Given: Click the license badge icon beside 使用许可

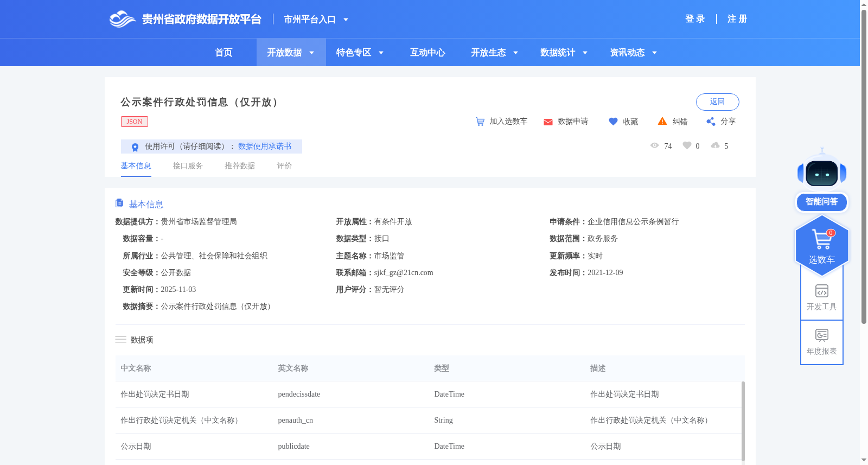Looking at the screenshot, I should pyautogui.click(x=135, y=147).
